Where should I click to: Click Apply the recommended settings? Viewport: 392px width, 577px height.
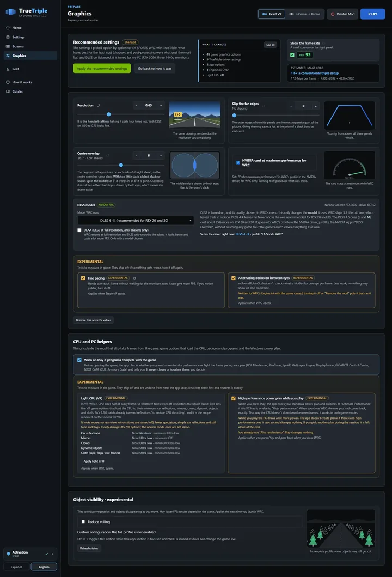(x=102, y=69)
